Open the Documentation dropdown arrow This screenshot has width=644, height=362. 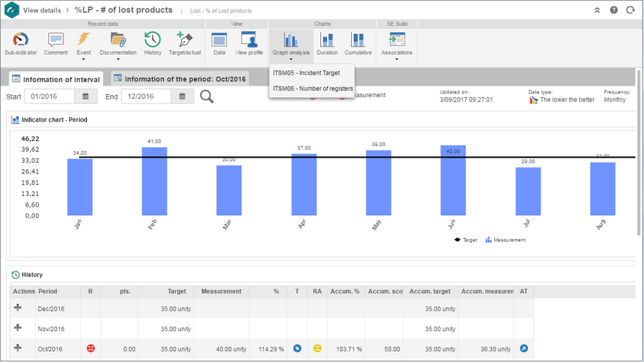pos(118,60)
